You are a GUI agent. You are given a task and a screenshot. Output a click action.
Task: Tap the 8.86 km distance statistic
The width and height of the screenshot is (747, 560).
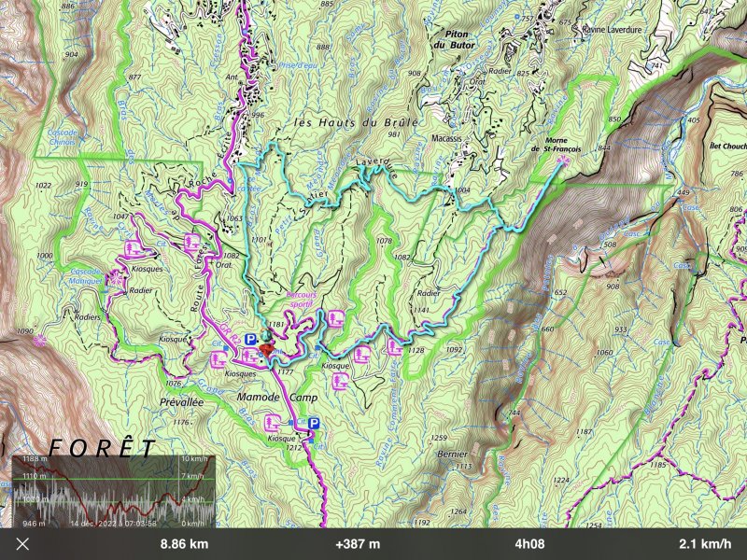(x=184, y=544)
